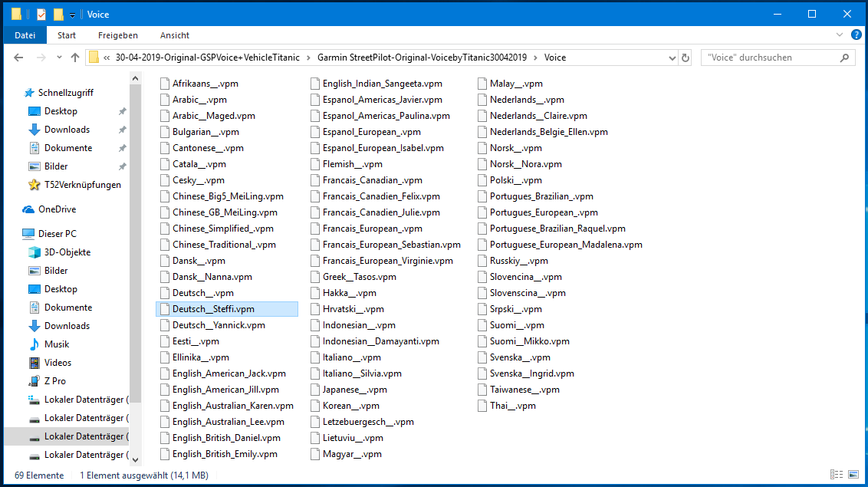Image resolution: width=868 pixels, height=487 pixels.
Task: Open Z Pro device in navigation pane
Action: click(54, 380)
